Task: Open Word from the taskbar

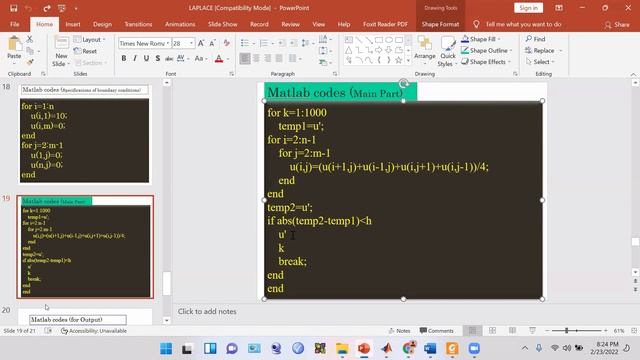Action: pos(430,349)
